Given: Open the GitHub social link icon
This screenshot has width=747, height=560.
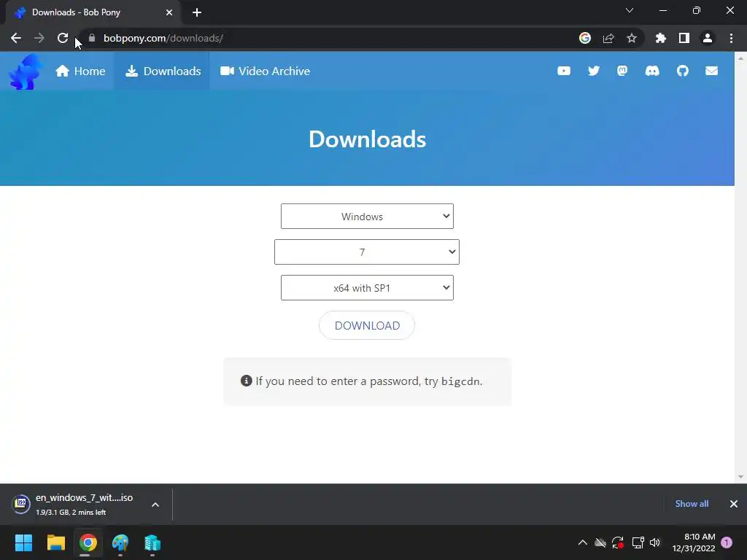Looking at the screenshot, I should (x=682, y=71).
